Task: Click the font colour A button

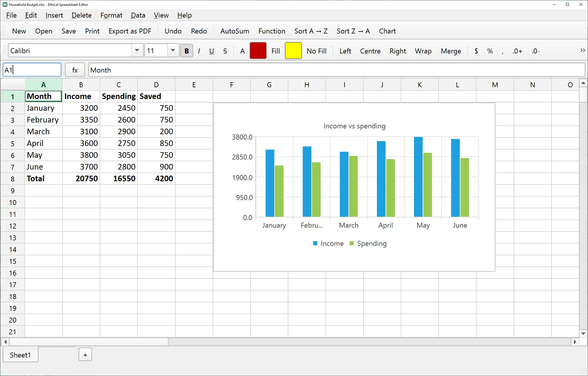Action: pyautogui.click(x=242, y=51)
